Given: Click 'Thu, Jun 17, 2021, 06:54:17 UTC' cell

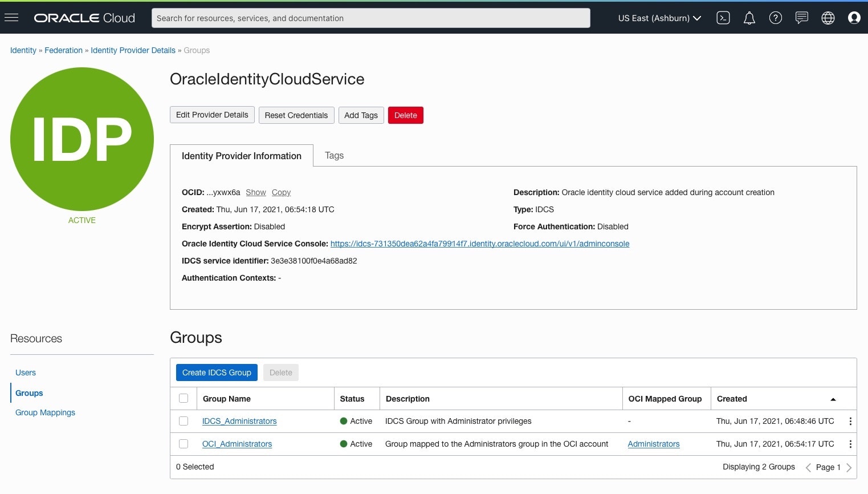Looking at the screenshot, I should pos(775,444).
